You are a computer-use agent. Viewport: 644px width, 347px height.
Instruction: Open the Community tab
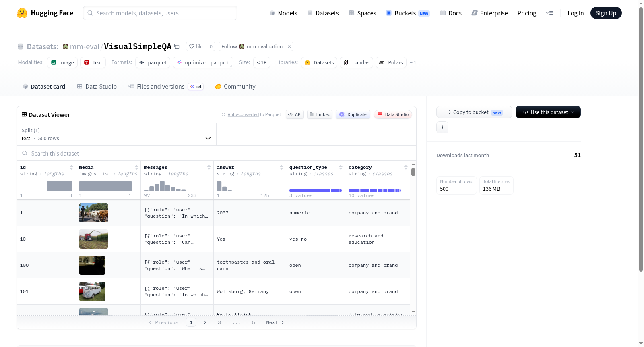pos(235,87)
